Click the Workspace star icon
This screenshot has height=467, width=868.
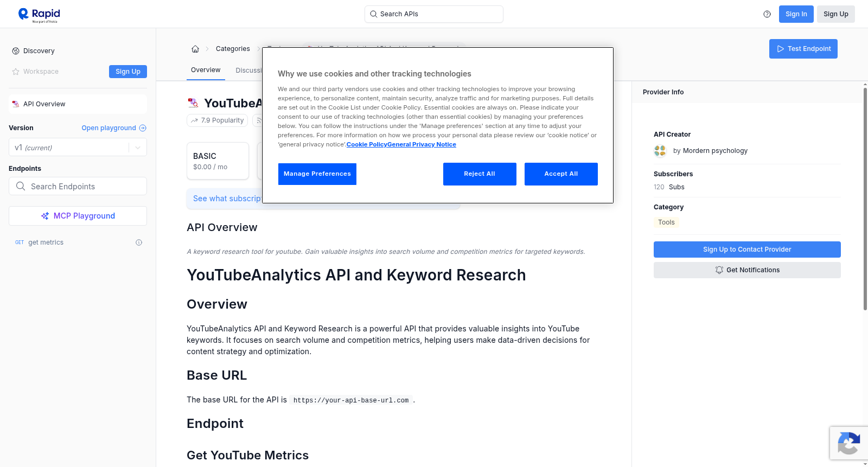(16, 72)
